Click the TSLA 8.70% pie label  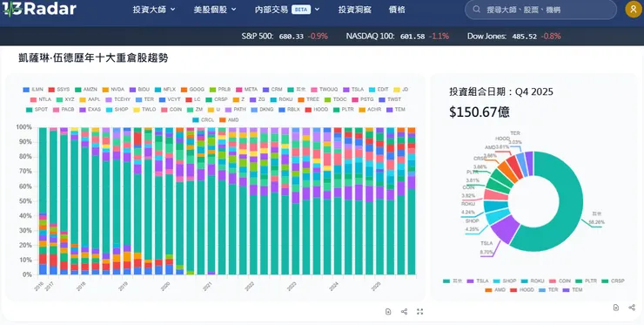tap(486, 247)
